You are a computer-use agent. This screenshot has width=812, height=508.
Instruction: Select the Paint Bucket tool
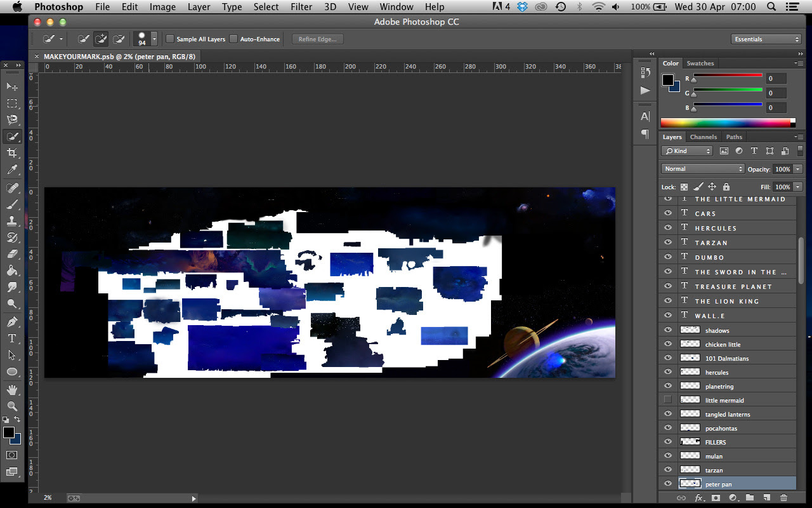pyautogui.click(x=12, y=271)
